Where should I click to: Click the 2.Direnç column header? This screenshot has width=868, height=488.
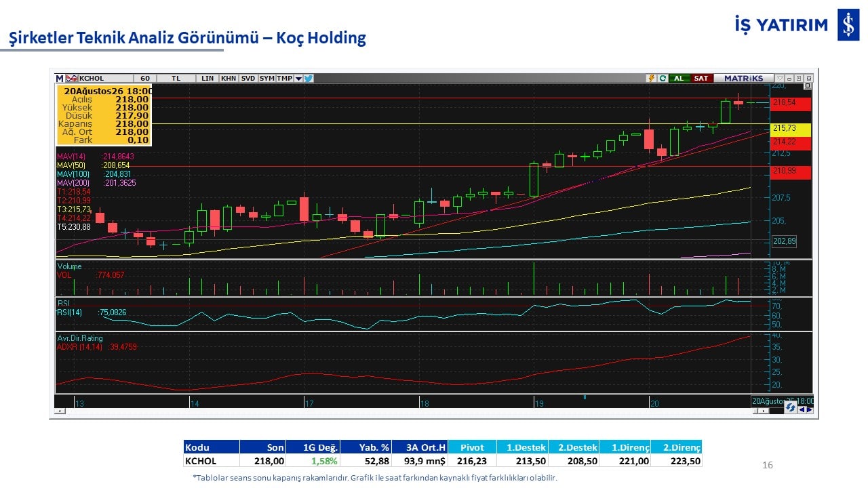(x=676, y=447)
